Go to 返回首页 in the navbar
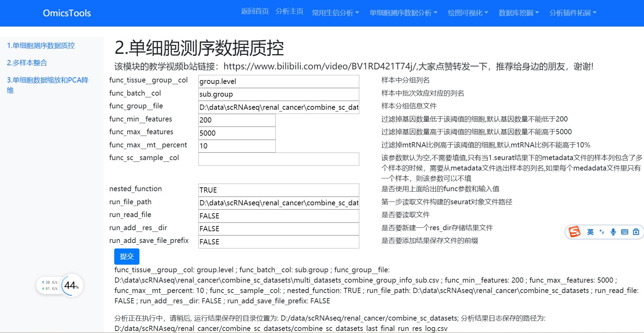Viewport: 644px width, 333px height. [x=255, y=11]
